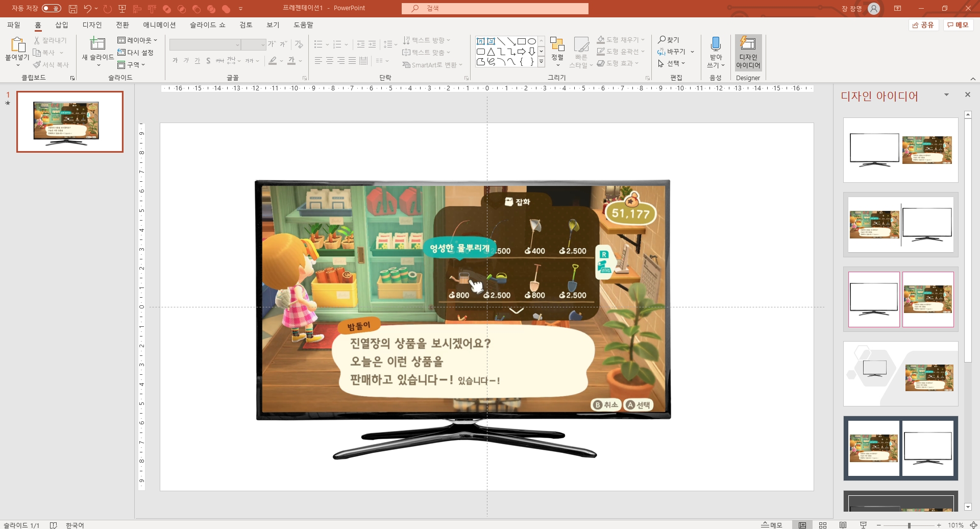
Task: Toggle center text alignment
Action: coord(330,61)
